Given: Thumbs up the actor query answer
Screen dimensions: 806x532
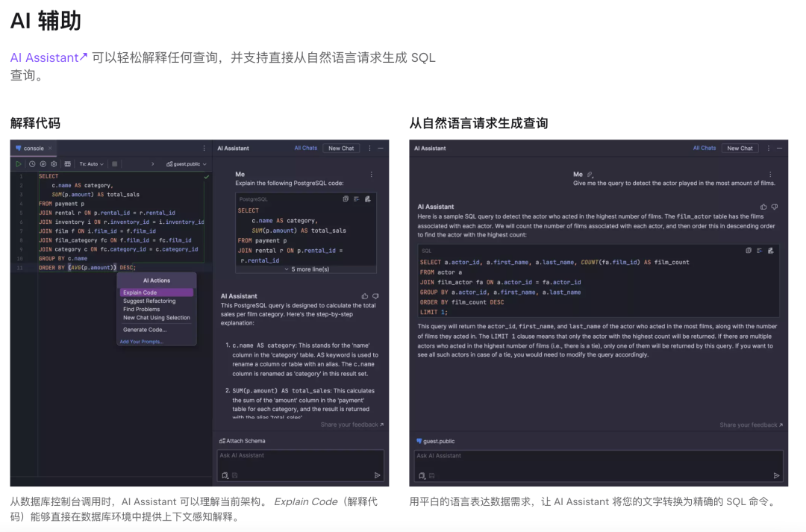Looking at the screenshot, I should [x=763, y=207].
